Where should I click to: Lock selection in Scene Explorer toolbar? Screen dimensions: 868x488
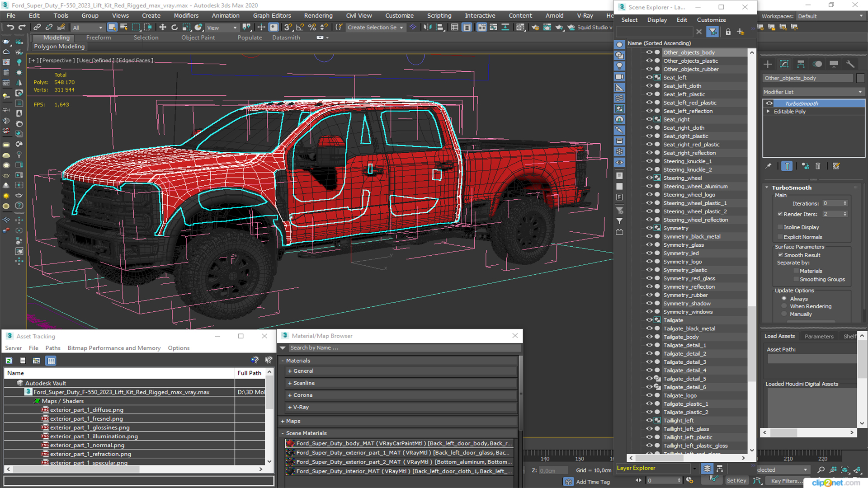(728, 32)
